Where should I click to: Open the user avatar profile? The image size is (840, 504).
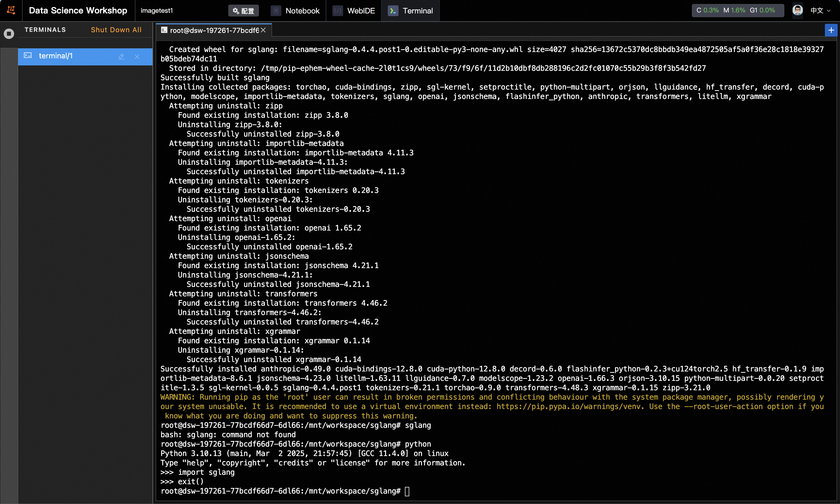click(x=797, y=10)
